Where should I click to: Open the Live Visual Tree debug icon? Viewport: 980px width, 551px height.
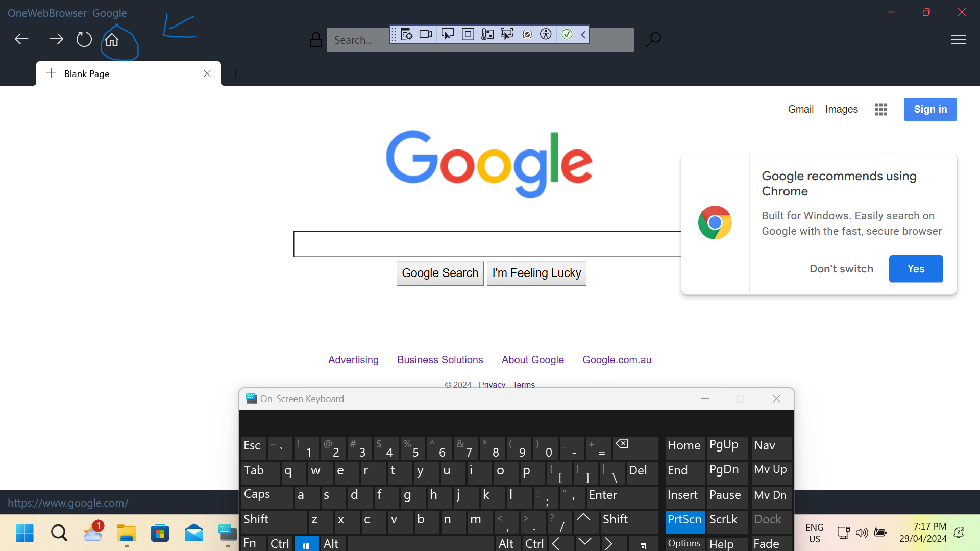[x=407, y=34]
